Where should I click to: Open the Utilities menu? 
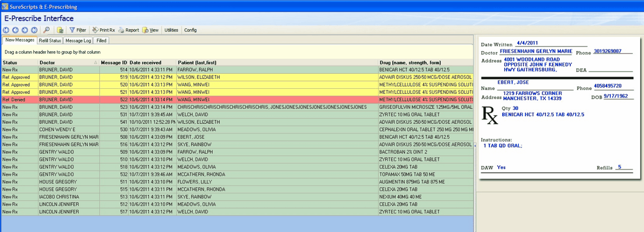coord(171,30)
